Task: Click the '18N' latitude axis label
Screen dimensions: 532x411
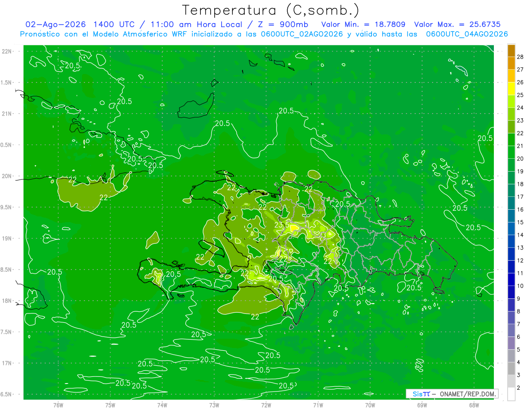Action: point(7,301)
